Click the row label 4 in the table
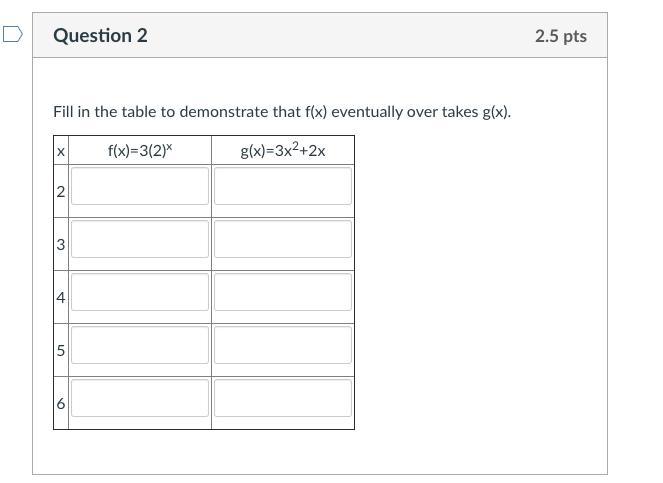This screenshot has height=483, width=663. pos(61,297)
